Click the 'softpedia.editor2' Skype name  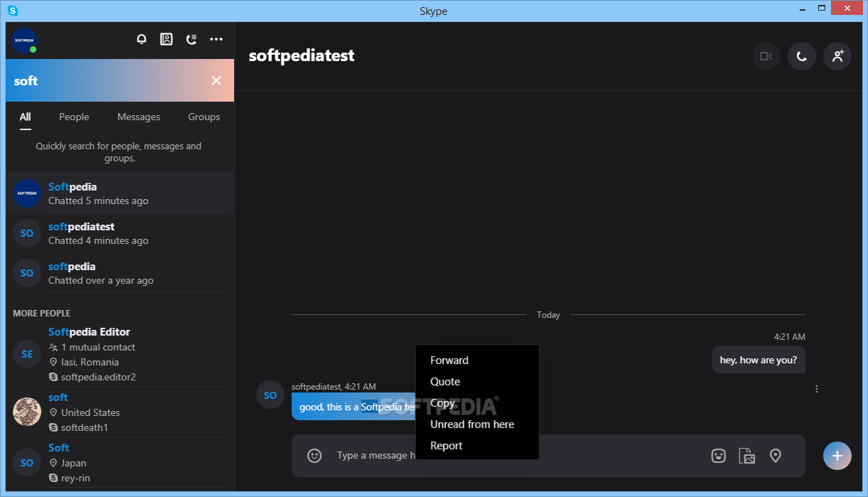pos(98,377)
